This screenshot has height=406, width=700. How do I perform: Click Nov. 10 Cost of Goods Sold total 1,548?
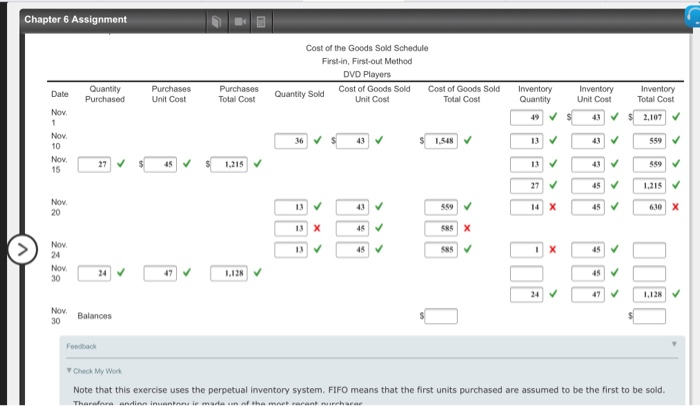441,141
